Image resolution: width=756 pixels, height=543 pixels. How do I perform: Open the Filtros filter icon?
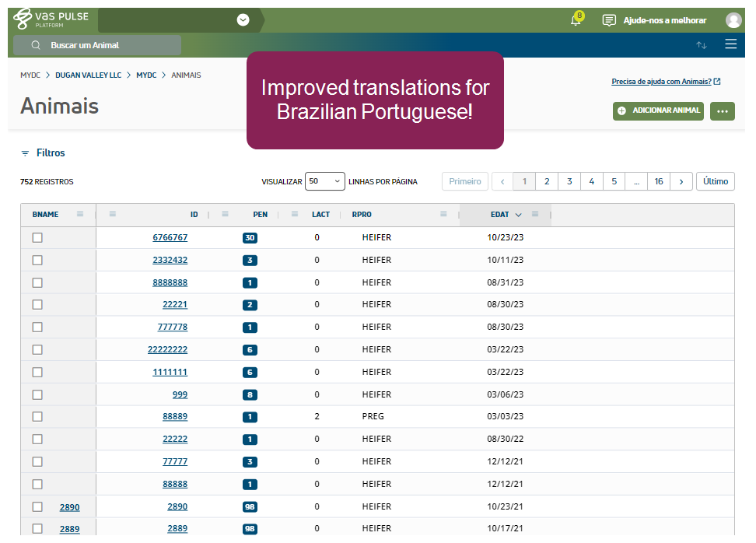(x=25, y=154)
